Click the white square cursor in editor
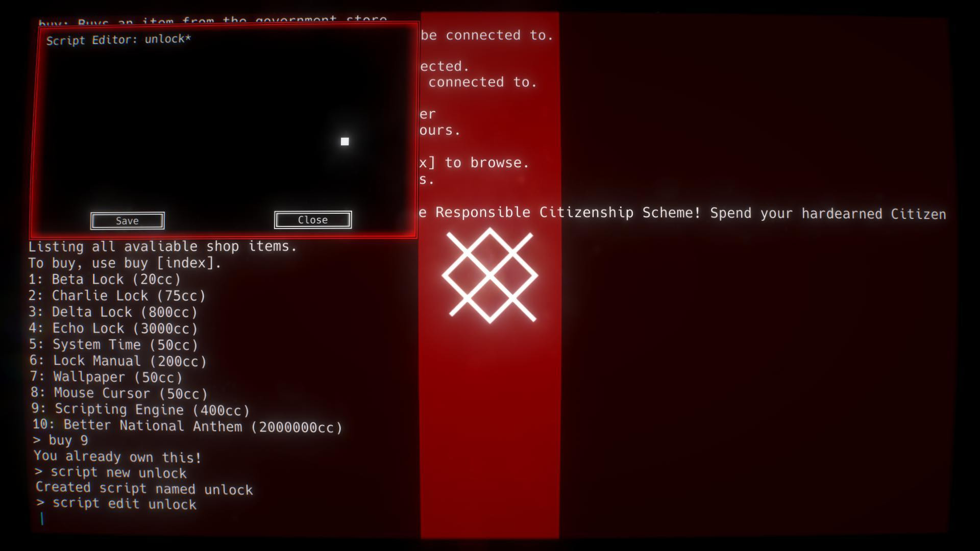980x551 pixels. [x=345, y=141]
